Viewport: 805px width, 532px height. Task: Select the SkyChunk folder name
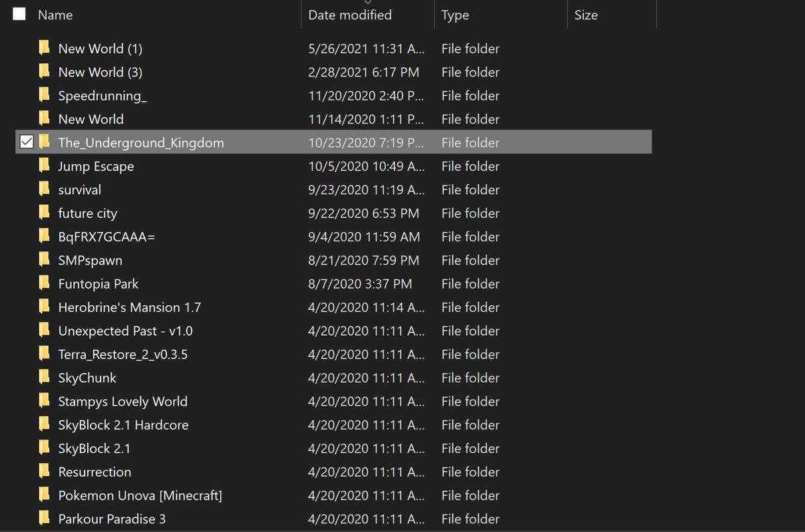pos(87,378)
